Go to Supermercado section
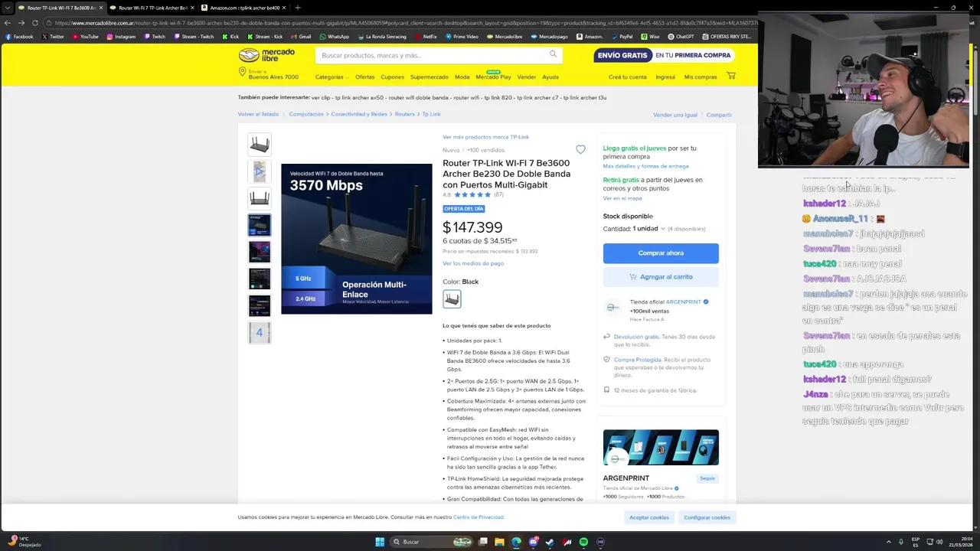The width and height of the screenshot is (980, 551). tap(430, 77)
